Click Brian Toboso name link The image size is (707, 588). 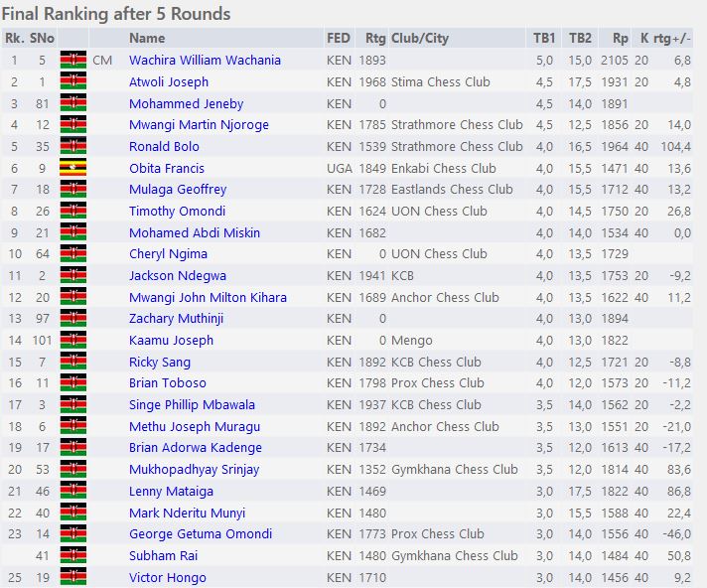(x=167, y=382)
